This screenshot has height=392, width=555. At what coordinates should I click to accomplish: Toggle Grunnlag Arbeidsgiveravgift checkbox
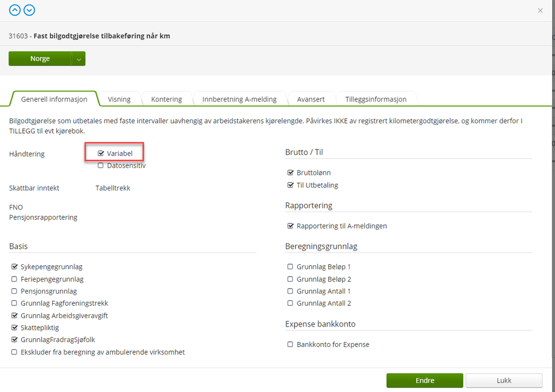pos(14,315)
